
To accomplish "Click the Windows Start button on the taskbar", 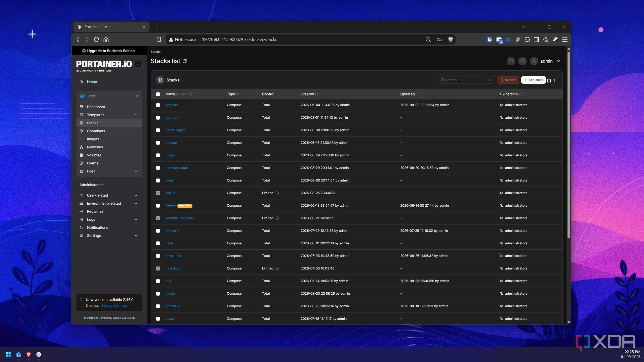I will coord(8,354).
